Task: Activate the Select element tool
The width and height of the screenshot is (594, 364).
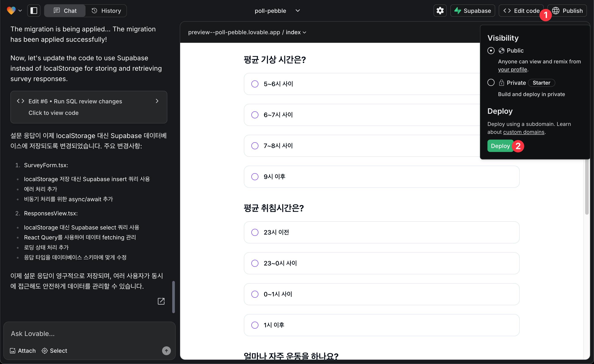Action: pos(54,351)
